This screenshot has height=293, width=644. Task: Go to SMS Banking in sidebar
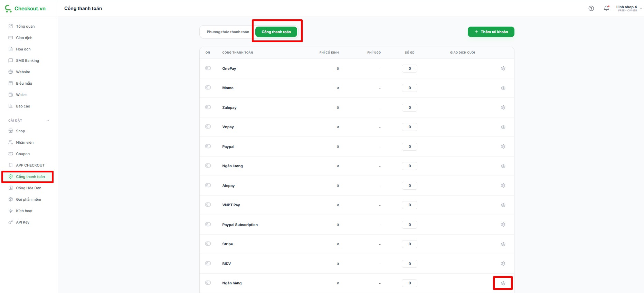pyautogui.click(x=27, y=60)
